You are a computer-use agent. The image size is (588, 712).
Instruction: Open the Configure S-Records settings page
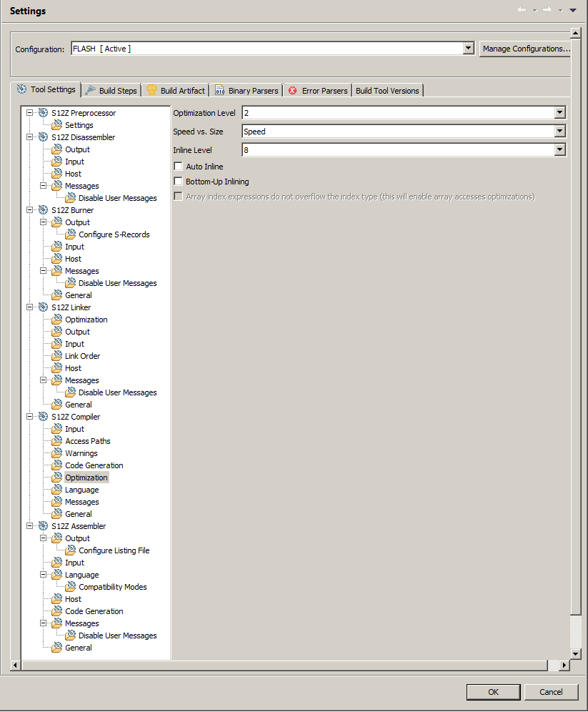tap(114, 234)
